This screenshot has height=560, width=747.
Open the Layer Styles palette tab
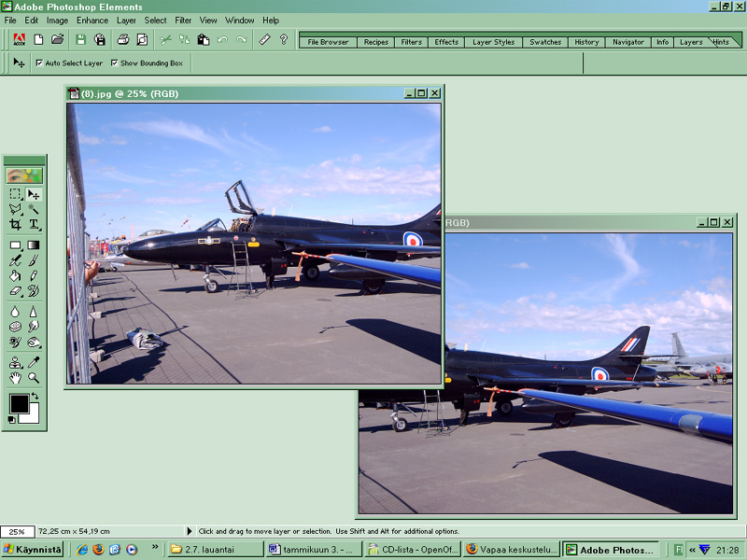click(x=494, y=42)
